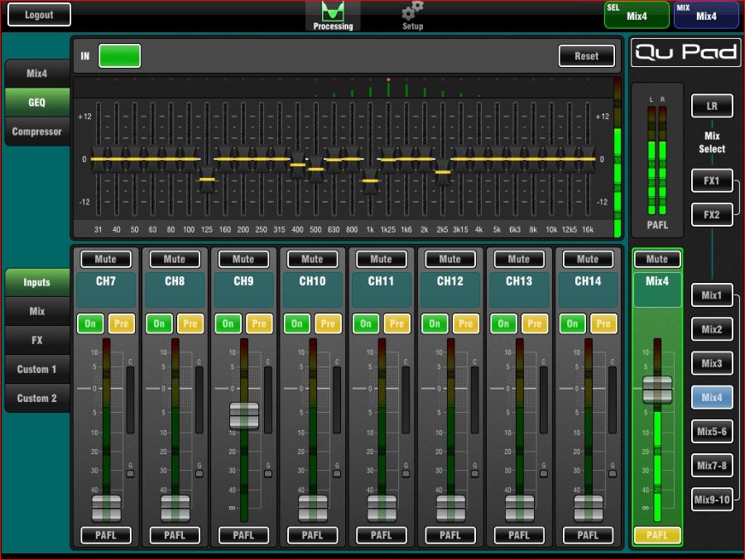Image resolution: width=745 pixels, height=560 pixels.
Task: Mute the Mix4 master strip
Action: click(657, 259)
